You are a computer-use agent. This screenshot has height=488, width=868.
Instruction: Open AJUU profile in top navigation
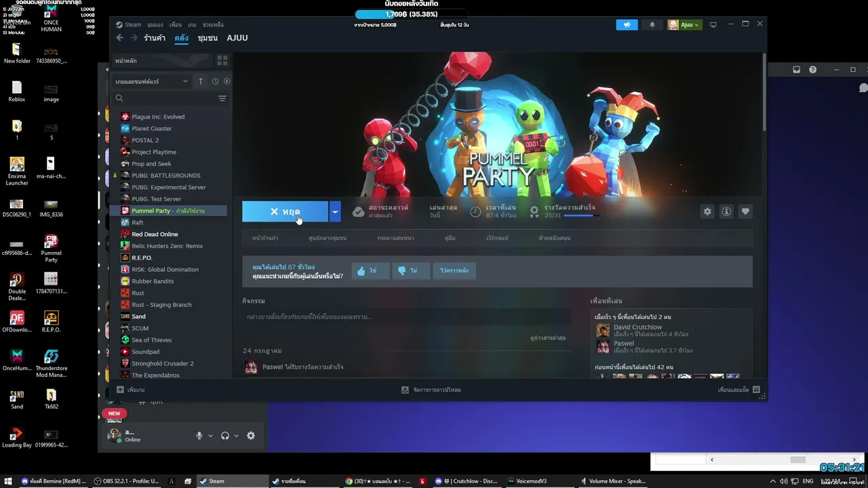(237, 38)
